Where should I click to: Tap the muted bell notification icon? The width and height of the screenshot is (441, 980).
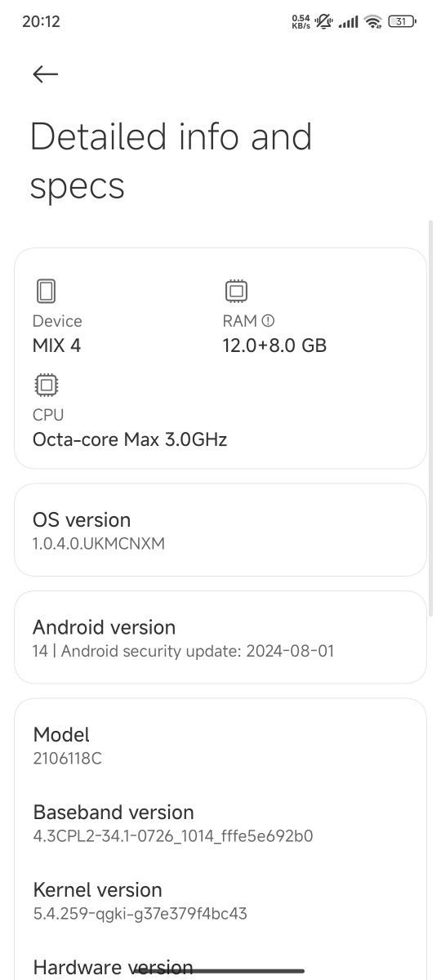pos(324,22)
